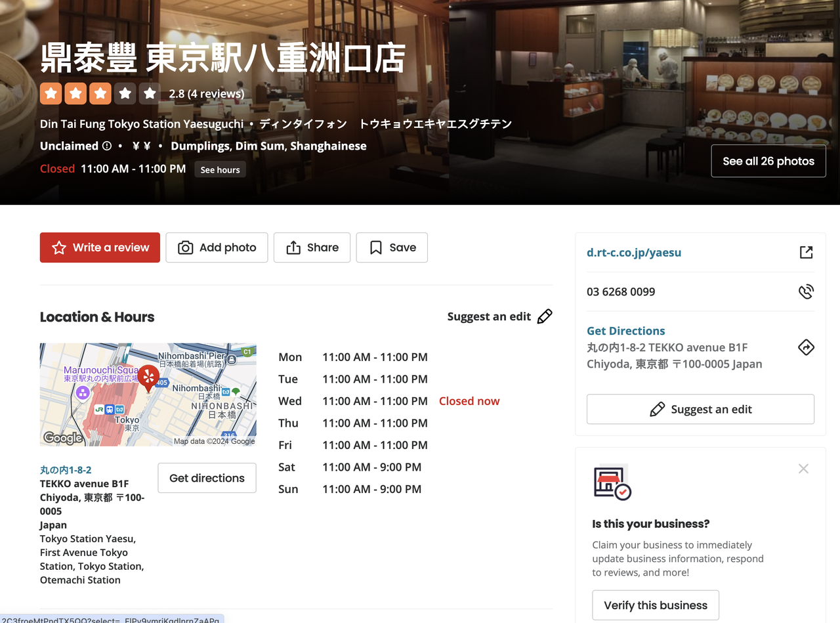
Task: Click the map thumbnail of Tokyo Station
Action: (x=148, y=395)
